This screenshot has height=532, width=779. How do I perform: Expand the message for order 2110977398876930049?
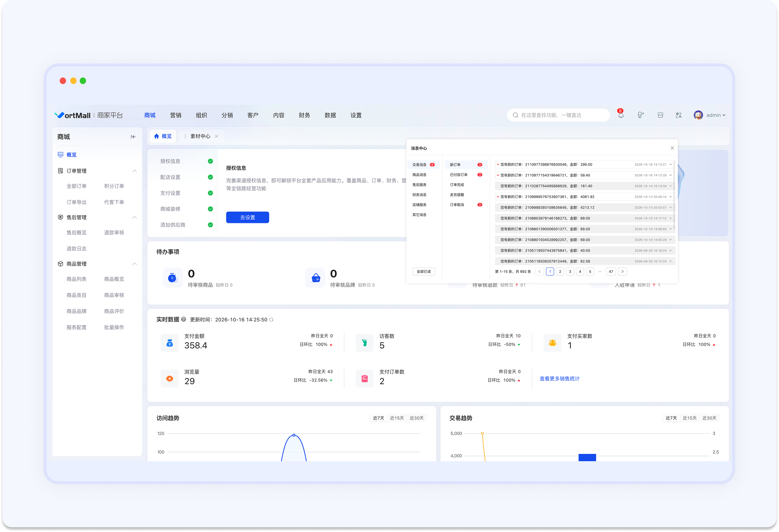[670, 165]
